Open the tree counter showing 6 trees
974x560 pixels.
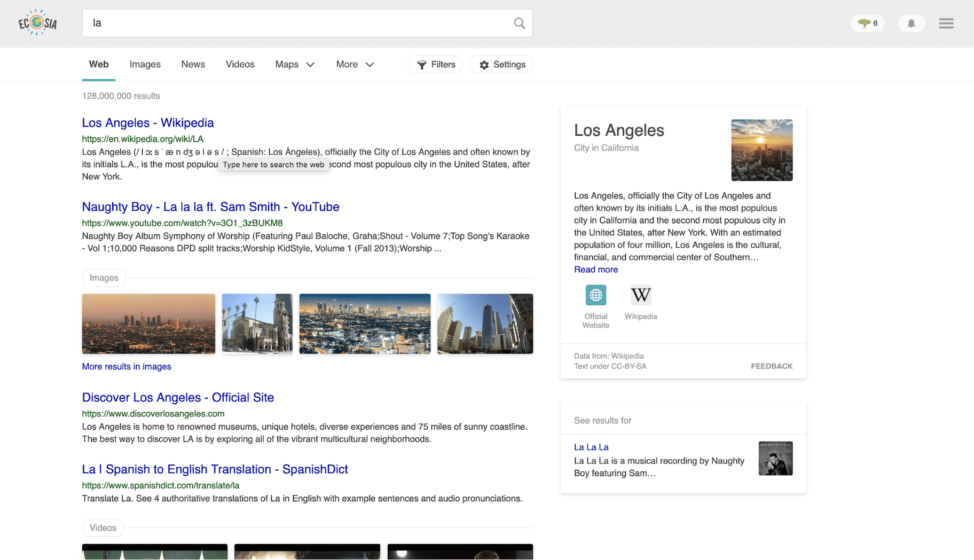pyautogui.click(x=866, y=23)
